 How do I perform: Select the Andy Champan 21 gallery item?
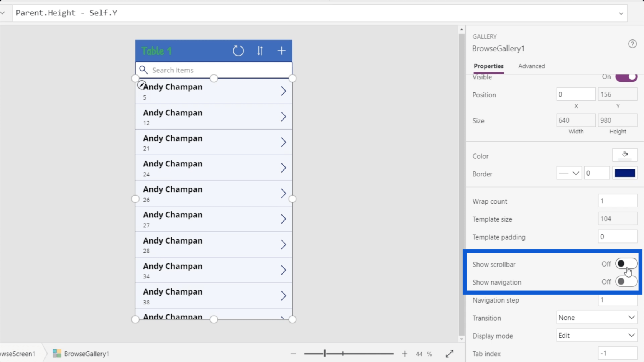[x=214, y=142]
